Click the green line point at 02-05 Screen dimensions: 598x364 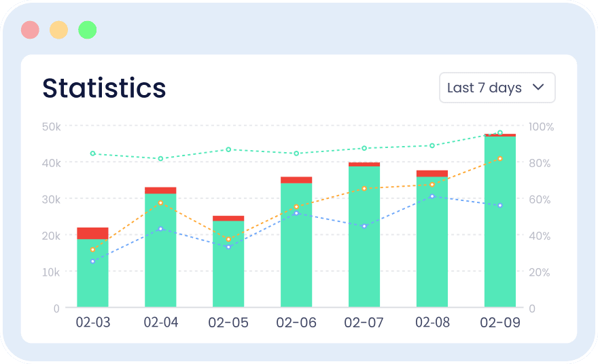[x=228, y=149]
